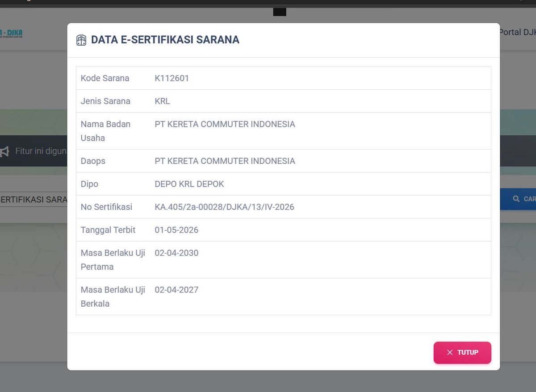
Task: Click the search CARI button in background
Action: [x=518, y=199]
